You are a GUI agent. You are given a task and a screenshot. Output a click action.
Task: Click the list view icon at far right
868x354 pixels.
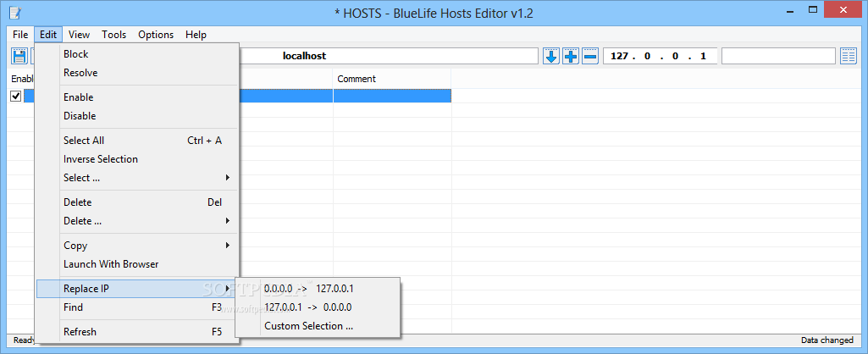point(849,56)
